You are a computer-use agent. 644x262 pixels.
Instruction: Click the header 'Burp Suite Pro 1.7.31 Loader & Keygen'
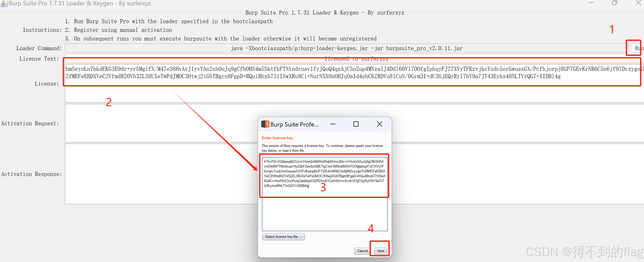pos(325,13)
